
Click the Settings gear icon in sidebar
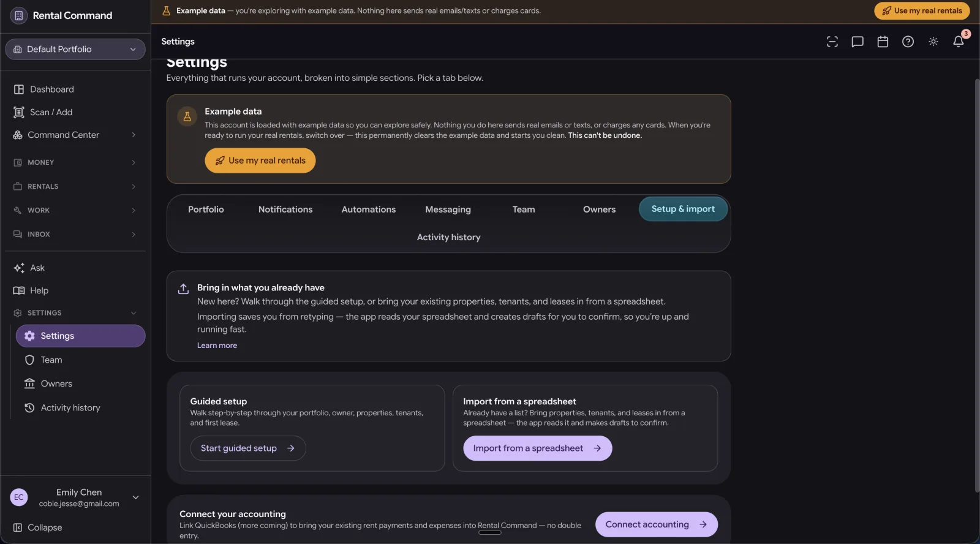click(x=29, y=336)
